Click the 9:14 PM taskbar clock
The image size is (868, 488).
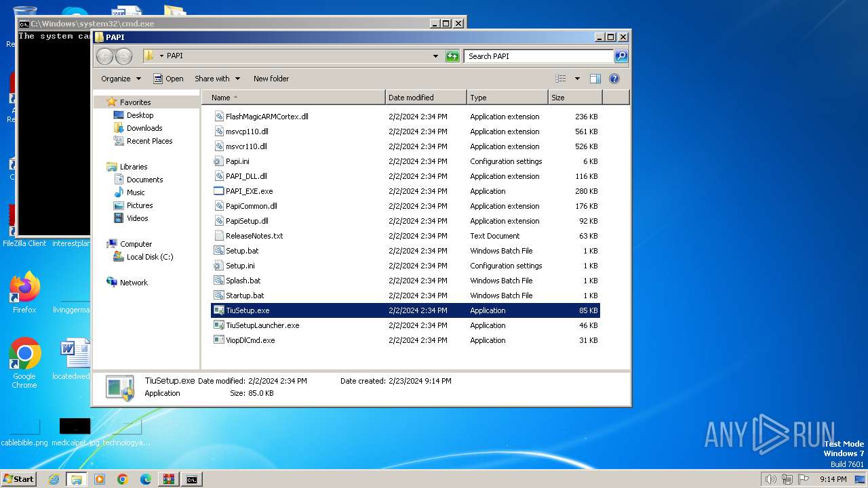(833, 479)
